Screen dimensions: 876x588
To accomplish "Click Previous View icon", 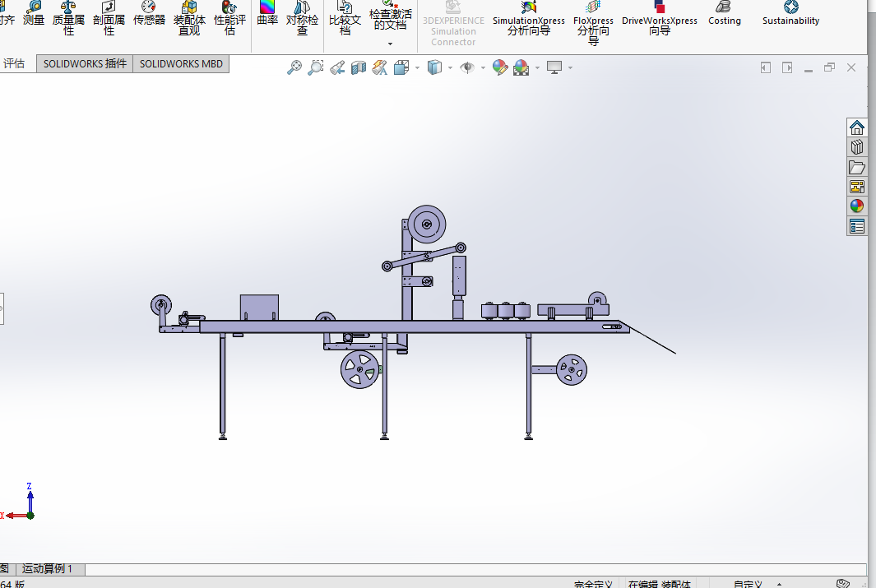I will (x=337, y=67).
